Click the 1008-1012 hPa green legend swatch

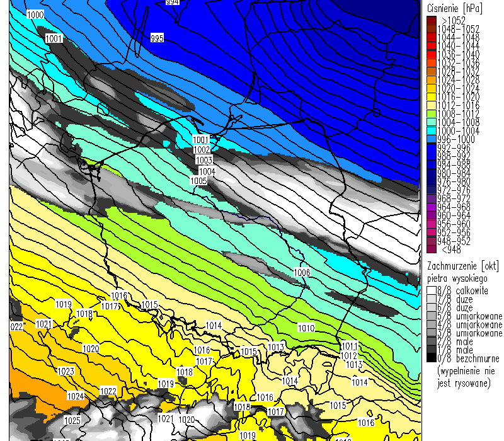coord(432,114)
